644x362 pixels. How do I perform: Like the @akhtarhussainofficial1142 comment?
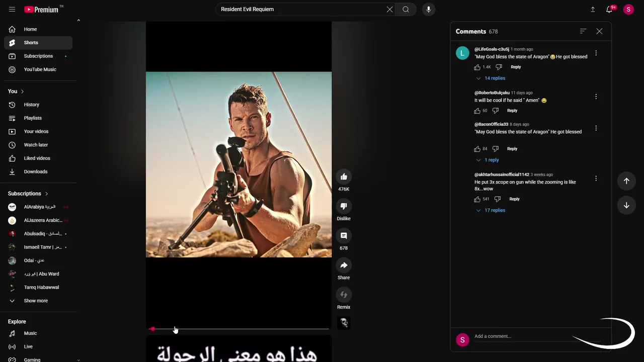coord(477,199)
